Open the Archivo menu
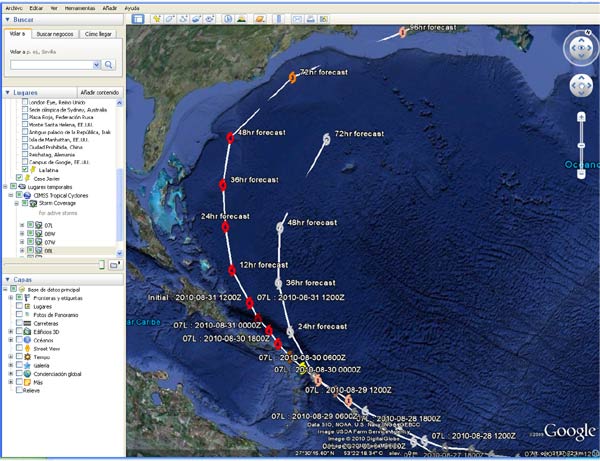This screenshot has width=600, height=461. [13, 8]
